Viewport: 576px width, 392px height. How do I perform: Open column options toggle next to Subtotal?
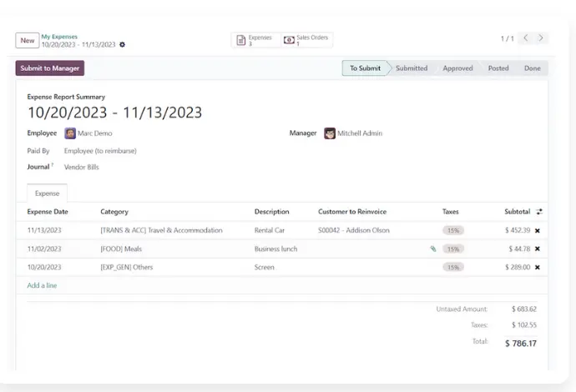click(x=539, y=212)
